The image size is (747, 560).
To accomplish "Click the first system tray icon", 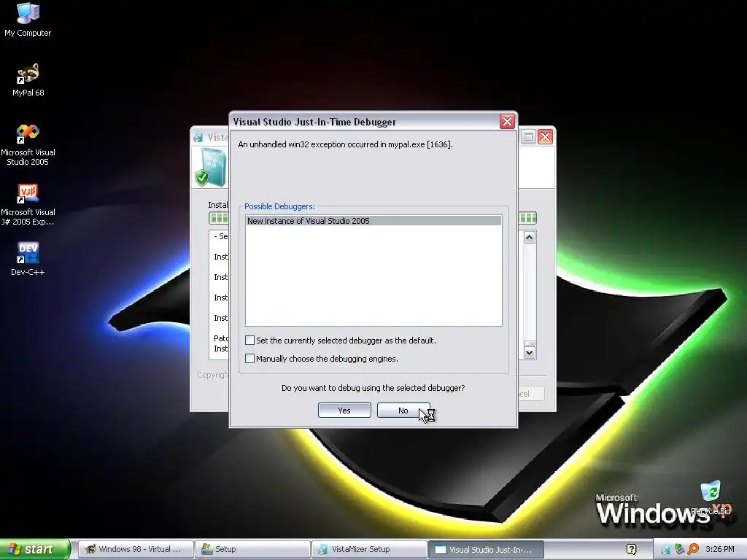I will (665, 550).
